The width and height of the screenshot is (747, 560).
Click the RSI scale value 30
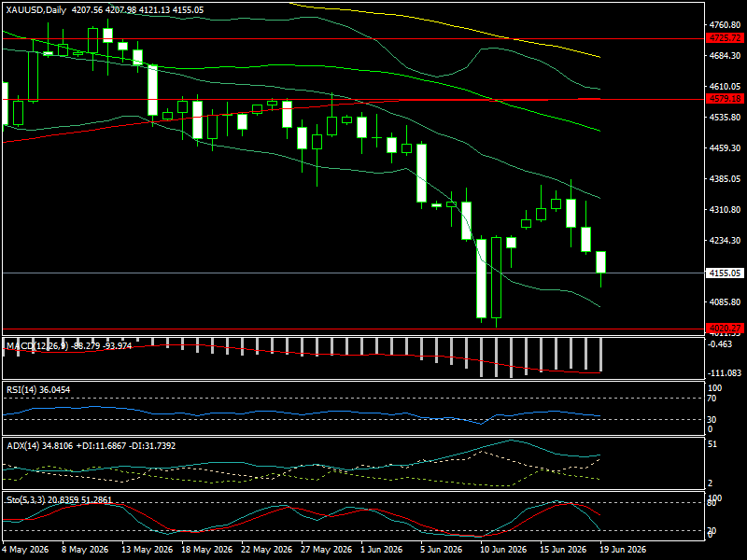coord(712,419)
